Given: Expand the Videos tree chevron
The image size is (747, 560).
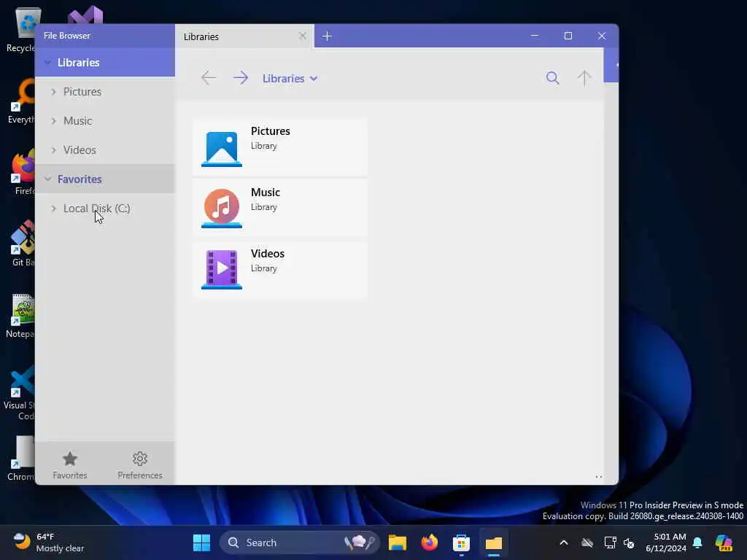Looking at the screenshot, I should coord(53,150).
